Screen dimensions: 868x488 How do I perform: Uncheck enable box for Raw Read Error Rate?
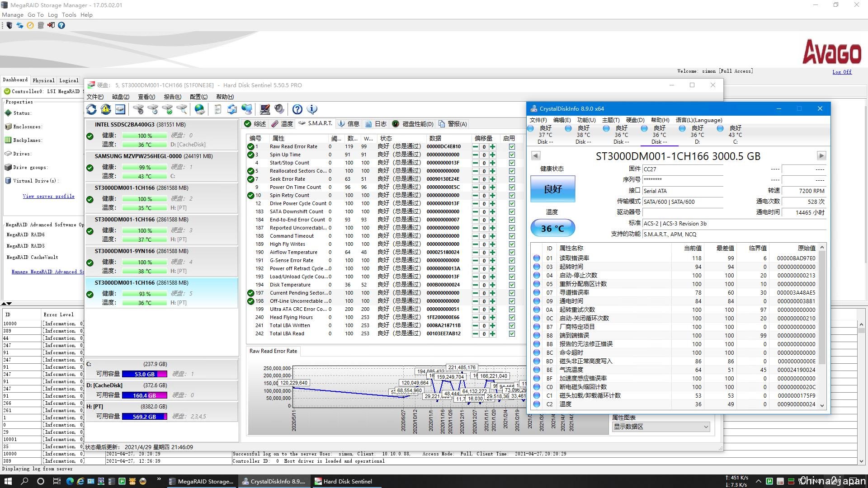512,147
